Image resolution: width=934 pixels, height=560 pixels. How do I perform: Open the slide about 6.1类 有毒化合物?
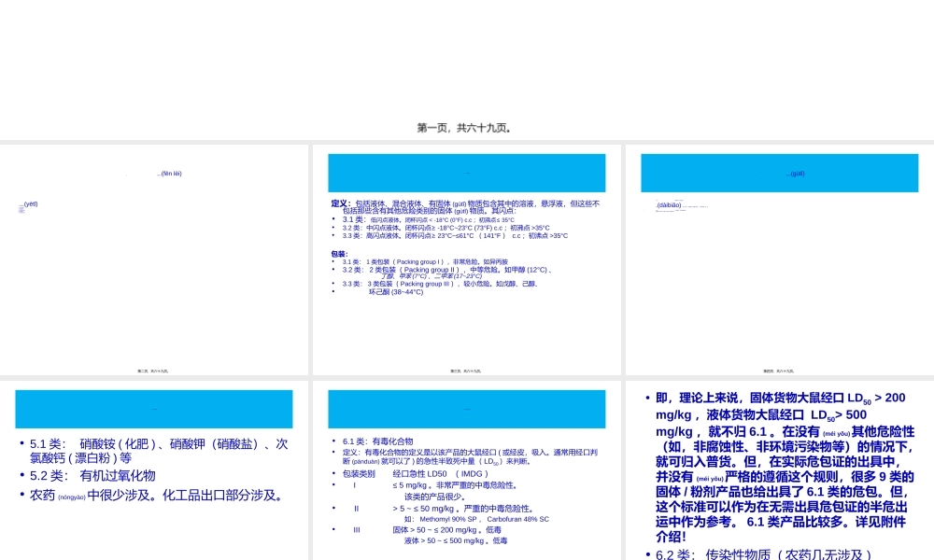point(467,467)
